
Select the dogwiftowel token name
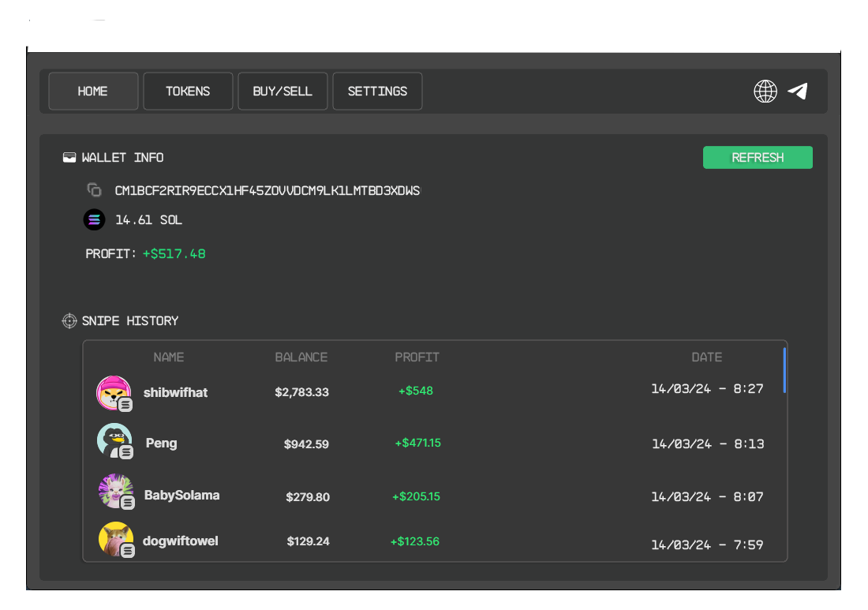(181, 541)
